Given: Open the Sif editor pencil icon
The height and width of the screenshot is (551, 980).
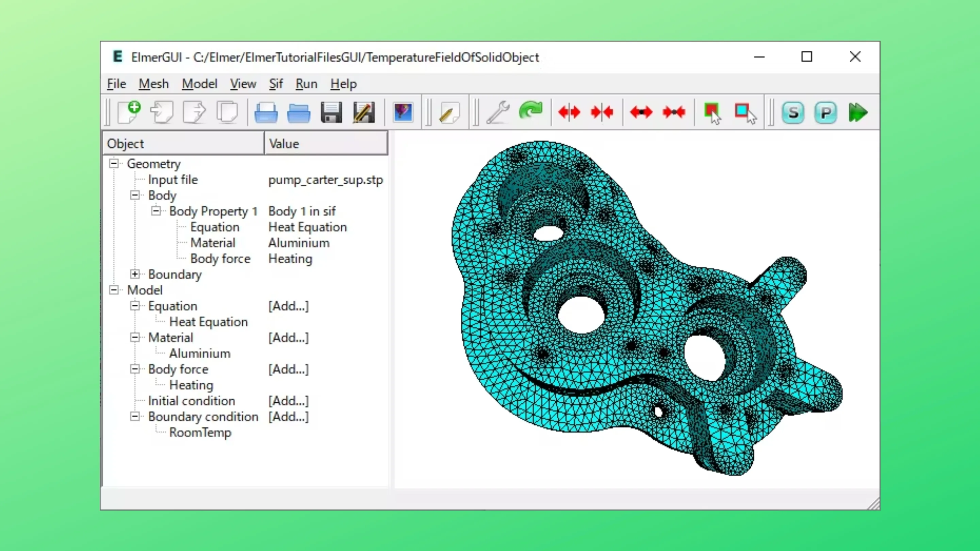Looking at the screenshot, I should [449, 113].
